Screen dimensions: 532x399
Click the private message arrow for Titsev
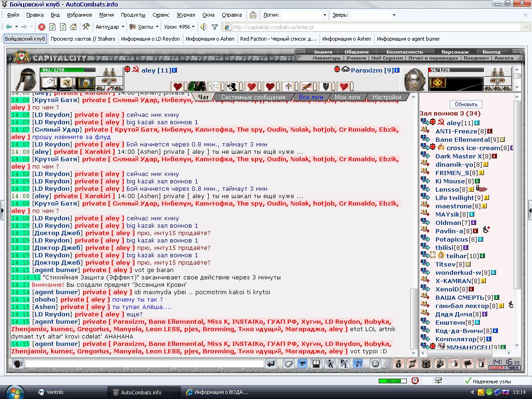click(425, 264)
